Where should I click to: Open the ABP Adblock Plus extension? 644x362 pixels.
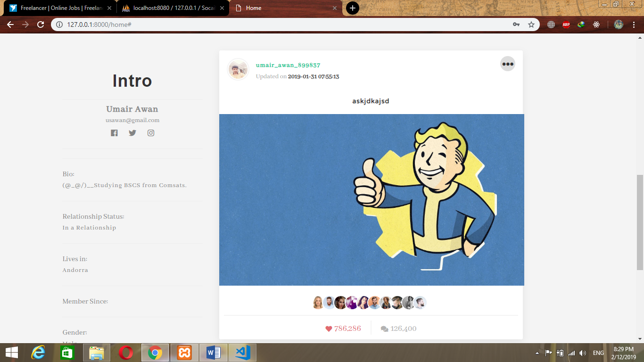[x=566, y=25]
